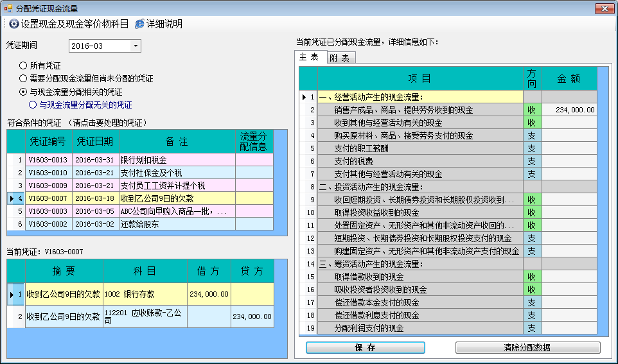Click the 项目 column header
Image resolution: width=618 pixels, height=364 pixels.
click(x=420, y=79)
